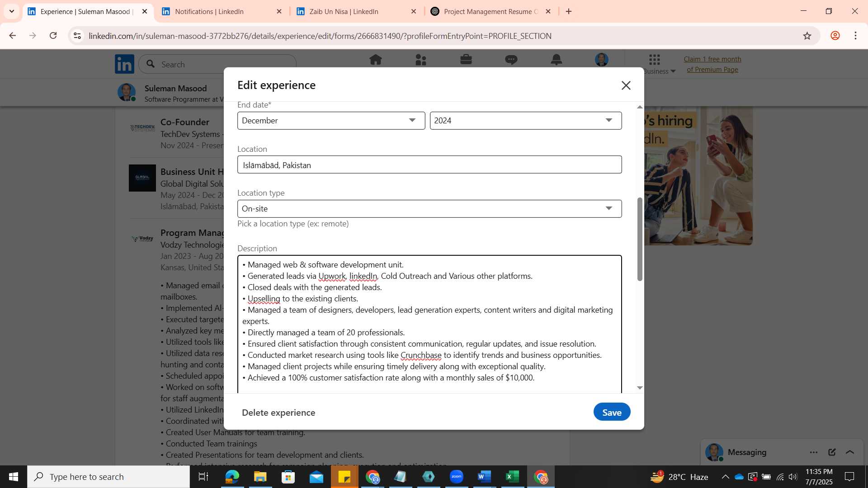Open Task View on taskbar
The image size is (868, 488).
203,477
